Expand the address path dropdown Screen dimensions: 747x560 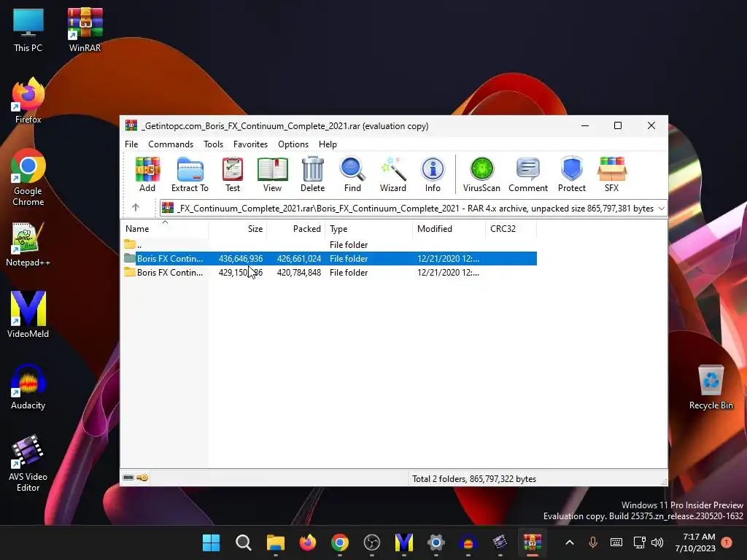tap(661, 209)
